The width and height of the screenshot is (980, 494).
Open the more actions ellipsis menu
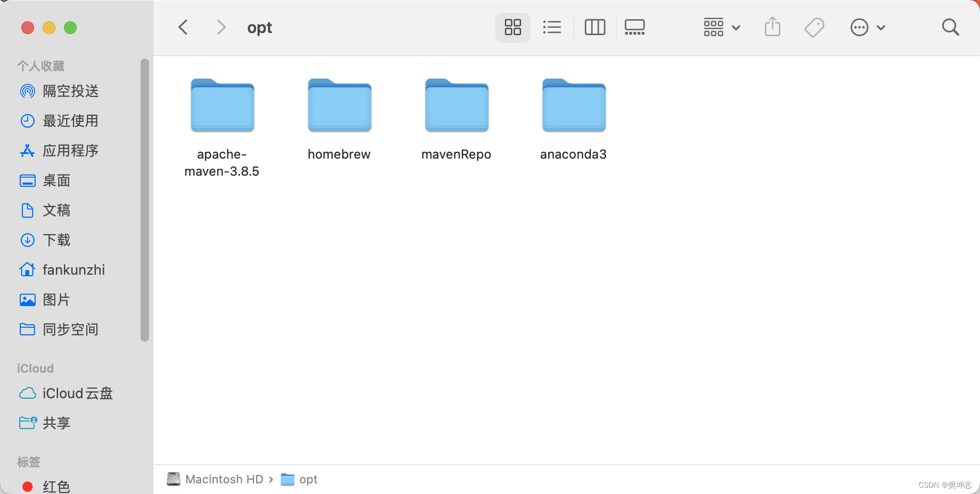(868, 27)
